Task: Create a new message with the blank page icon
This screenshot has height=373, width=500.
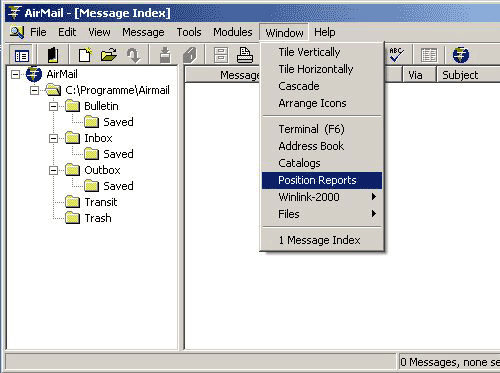Action: coord(85,55)
